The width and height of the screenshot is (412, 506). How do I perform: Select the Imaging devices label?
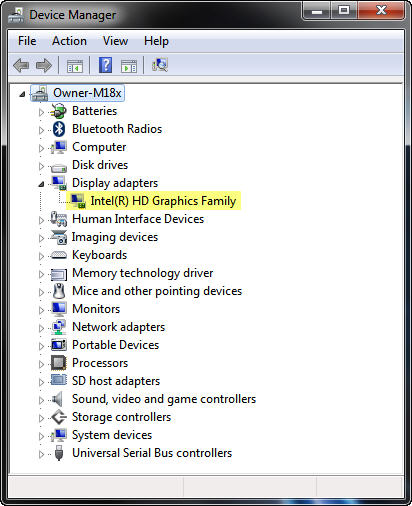click(115, 237)
